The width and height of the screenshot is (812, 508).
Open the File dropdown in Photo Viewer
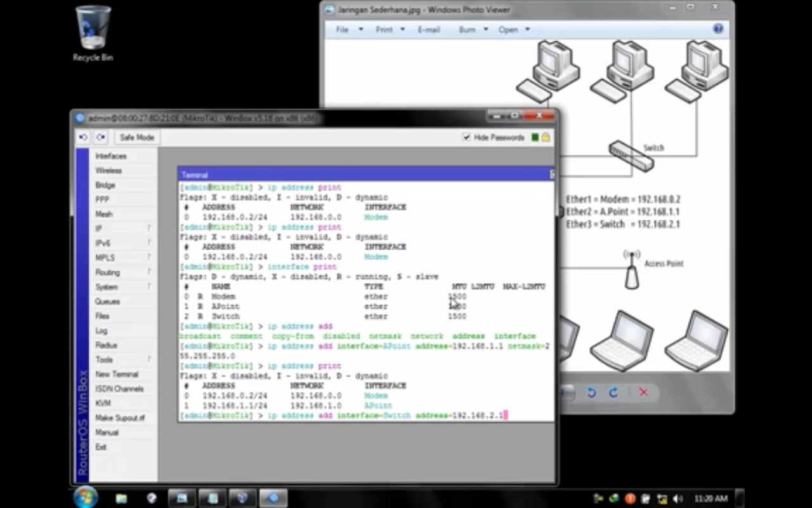(350, 29)
